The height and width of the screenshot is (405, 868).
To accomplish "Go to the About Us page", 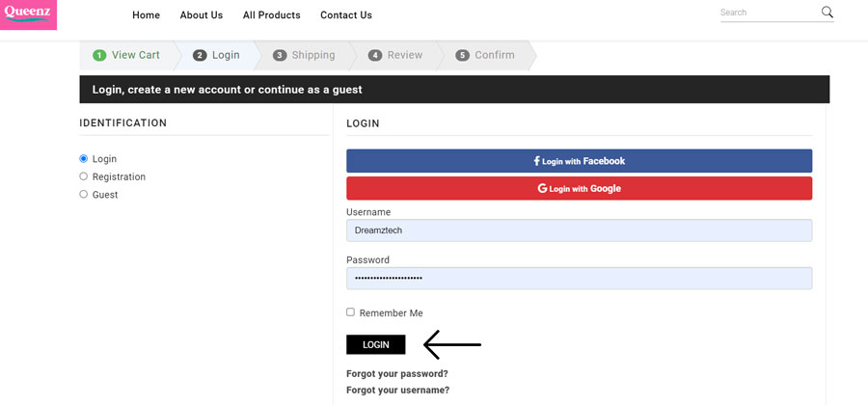I will pos(202,15).
